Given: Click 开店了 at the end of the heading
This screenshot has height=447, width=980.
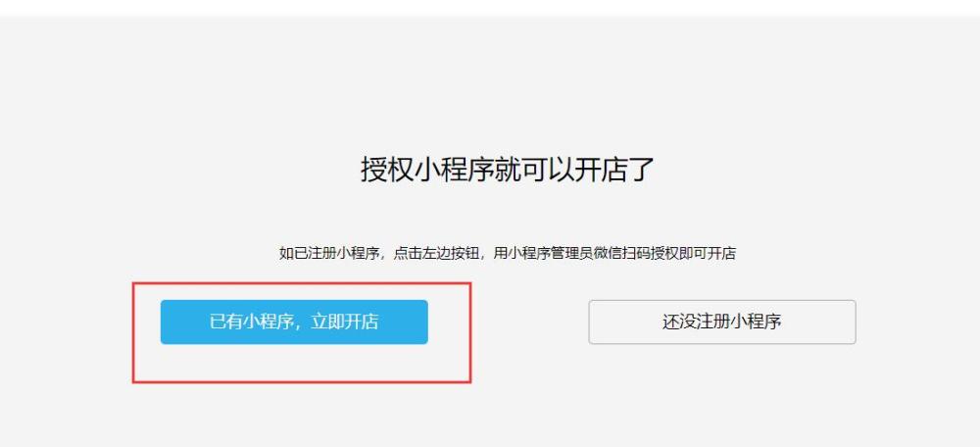Looking at the screenshot, I should (x=613, y=170).
